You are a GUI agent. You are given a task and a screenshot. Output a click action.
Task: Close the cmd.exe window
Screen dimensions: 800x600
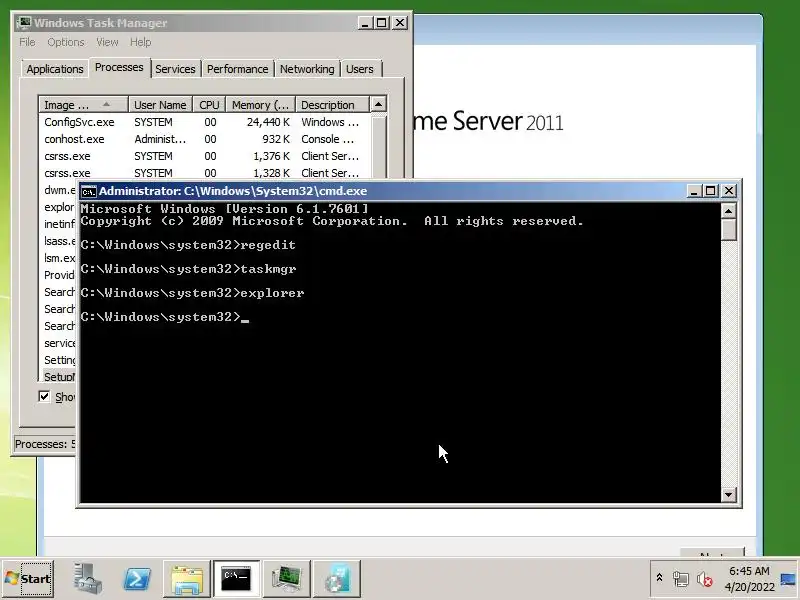click(729, 191)
